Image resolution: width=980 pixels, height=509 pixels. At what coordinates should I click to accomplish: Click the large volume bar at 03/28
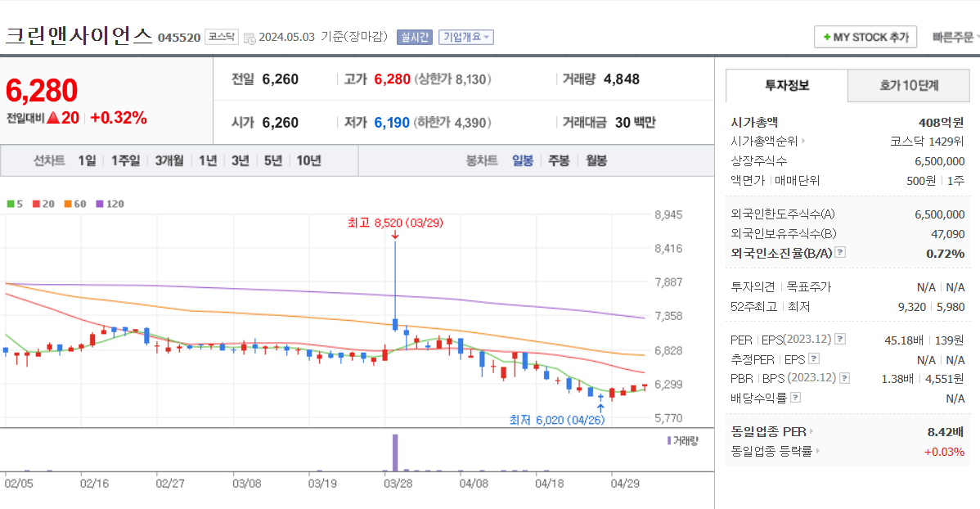click(395, 453)
